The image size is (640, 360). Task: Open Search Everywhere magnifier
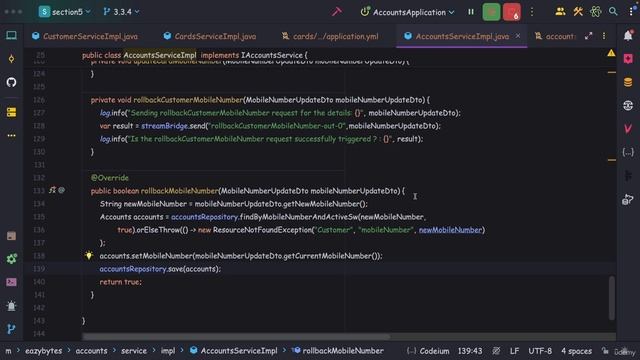point(613,12)
